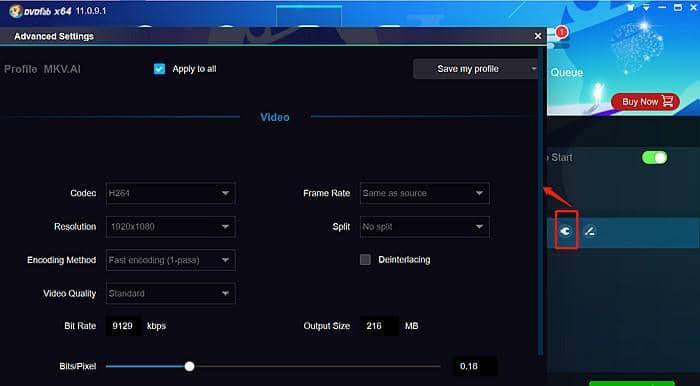Open the Split dropdown
The width and height of the screenshot is (700, 386).
click(425, 227)
